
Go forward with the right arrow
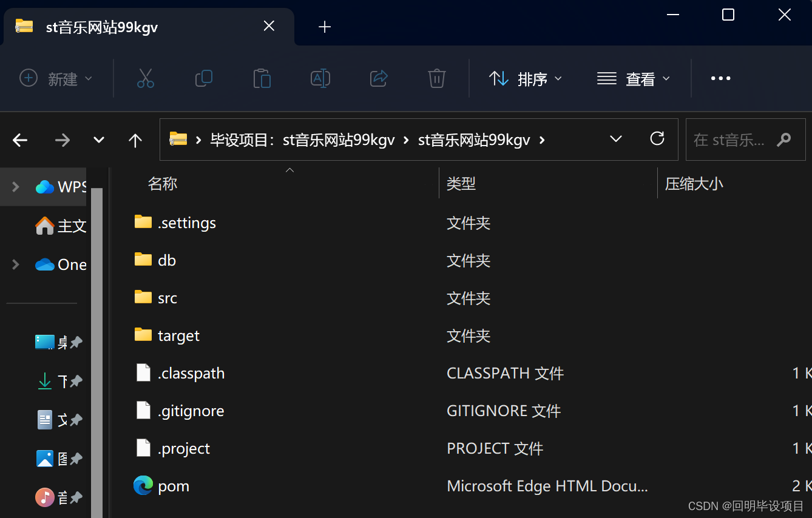click(x=62, y=140)
